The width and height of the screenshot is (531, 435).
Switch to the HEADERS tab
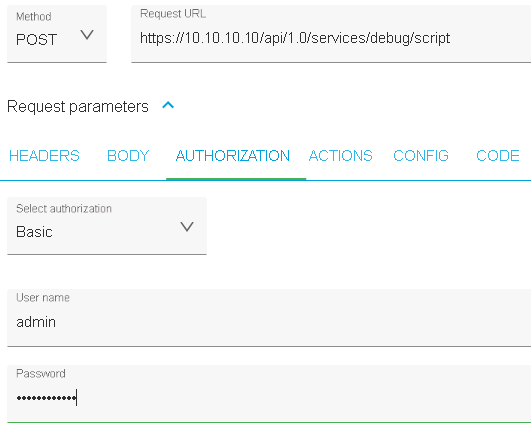point(44,156)
